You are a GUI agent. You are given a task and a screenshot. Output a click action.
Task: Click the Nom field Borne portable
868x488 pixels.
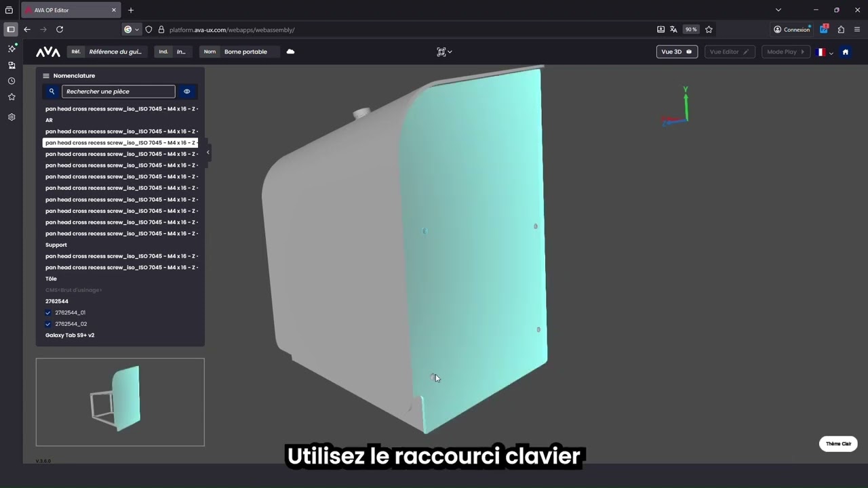click(x=241, y=52)
